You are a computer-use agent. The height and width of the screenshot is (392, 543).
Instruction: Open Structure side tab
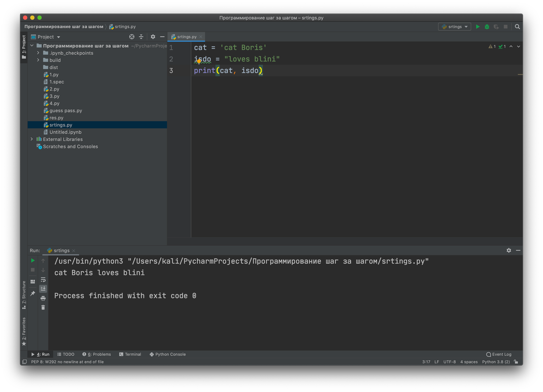(24, 296)
